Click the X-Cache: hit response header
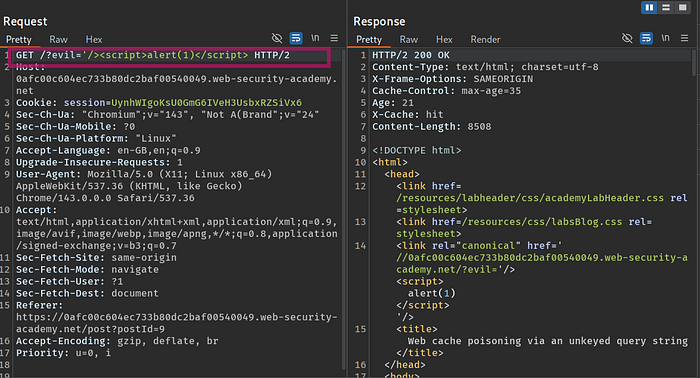This screenshot has width=700, height=378. (408, 115)
